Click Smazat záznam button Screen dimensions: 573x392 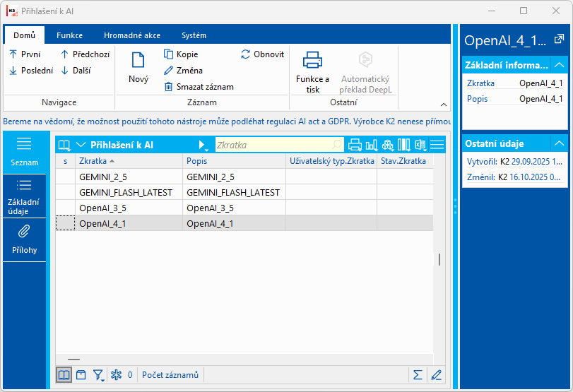[x=199, y=87]
